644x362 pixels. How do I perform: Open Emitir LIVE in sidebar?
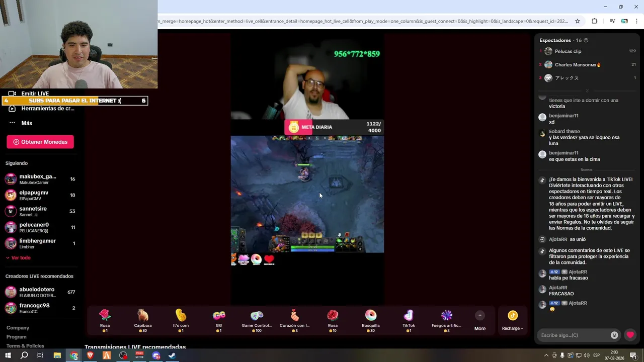pyautogui.click(x=35, y=94)
